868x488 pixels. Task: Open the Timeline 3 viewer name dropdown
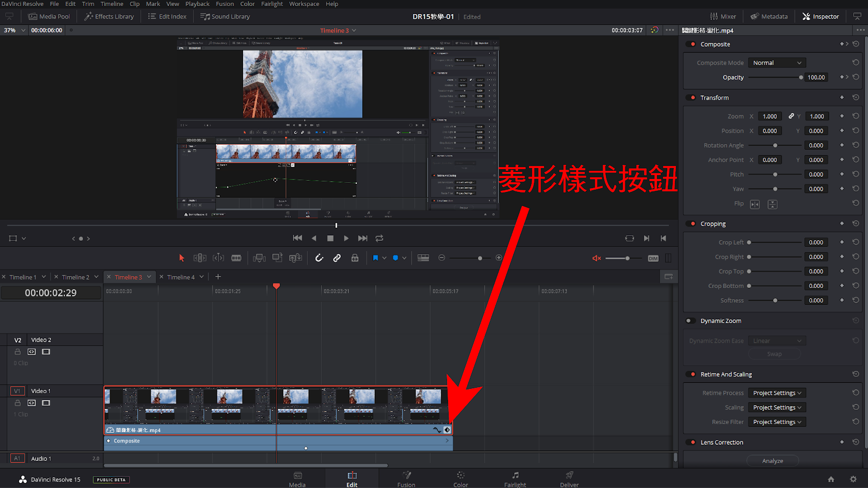(x=354, y=30)
